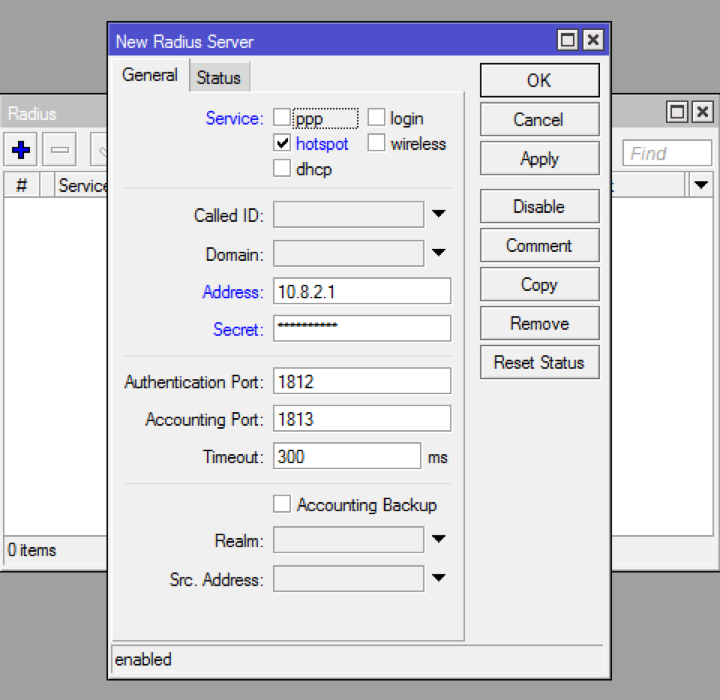The image size is (720, 700).
Task: Maximize the New Radius Server dialog
Action: coord(568,41)
